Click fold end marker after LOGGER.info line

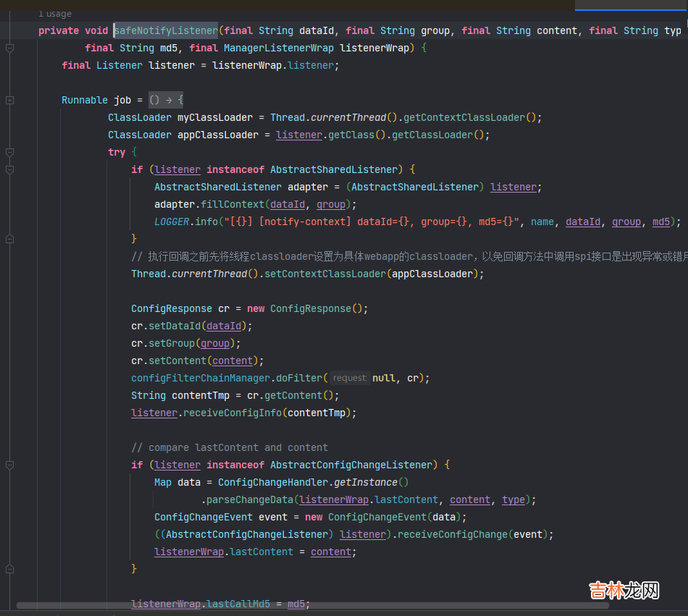point(9,239)
